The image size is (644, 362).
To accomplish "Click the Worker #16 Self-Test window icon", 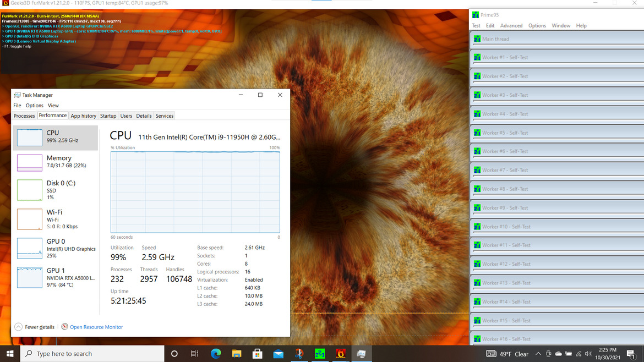I will point(477,339).
